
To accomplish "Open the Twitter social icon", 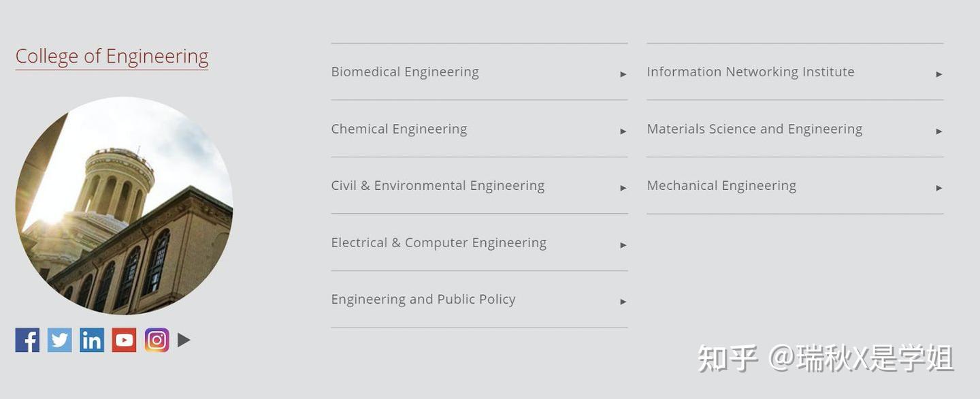I will 59,340.
